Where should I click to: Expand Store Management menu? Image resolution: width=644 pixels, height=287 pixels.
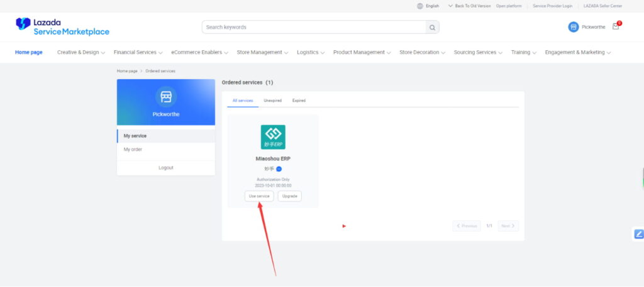pyautogui.click(x=262, y=53)
